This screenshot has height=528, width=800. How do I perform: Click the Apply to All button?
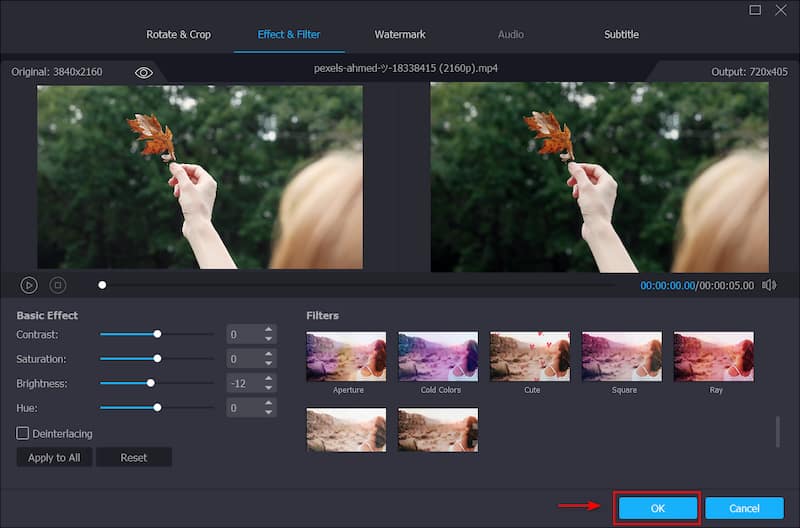tap(54, 457)
